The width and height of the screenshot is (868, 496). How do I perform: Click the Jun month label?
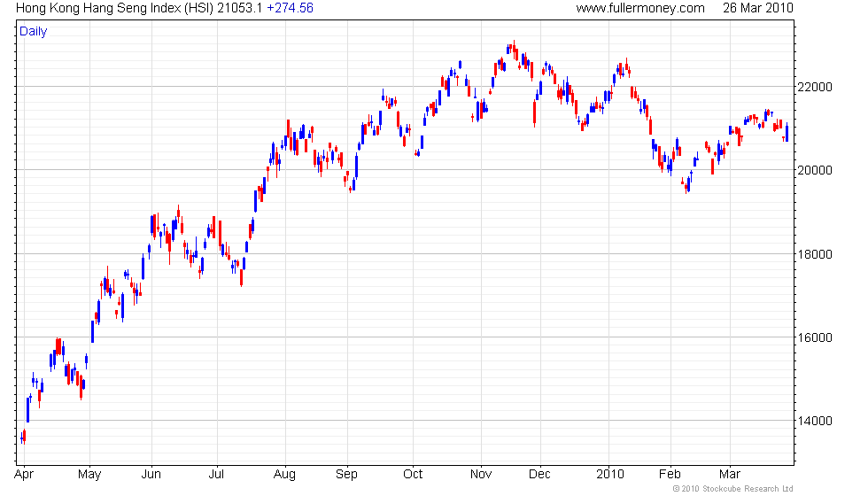coord(151,475)
